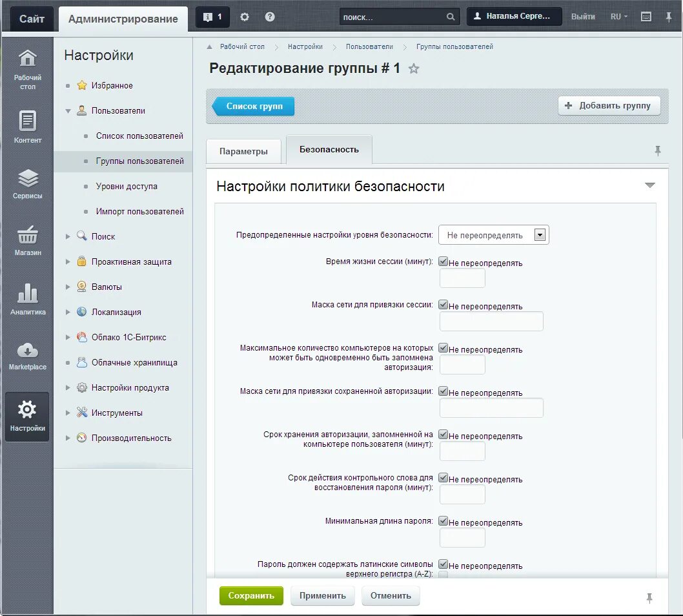This screenshot has height=616, width=683.
Task: Switch to the Сайт top tab
Action: tap(32, 19)
